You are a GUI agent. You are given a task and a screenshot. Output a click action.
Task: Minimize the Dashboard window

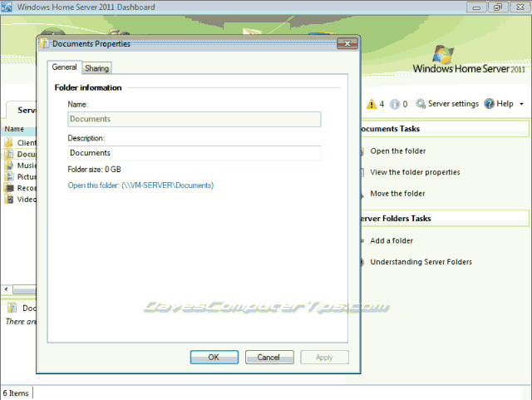tap(476, 7)
